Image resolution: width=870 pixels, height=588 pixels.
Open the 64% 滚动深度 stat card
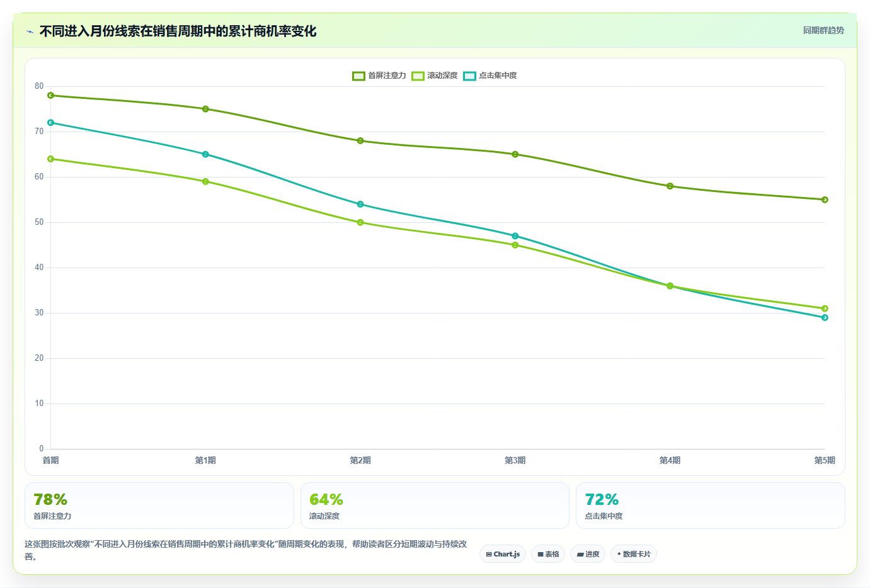[x=435, y=506]
